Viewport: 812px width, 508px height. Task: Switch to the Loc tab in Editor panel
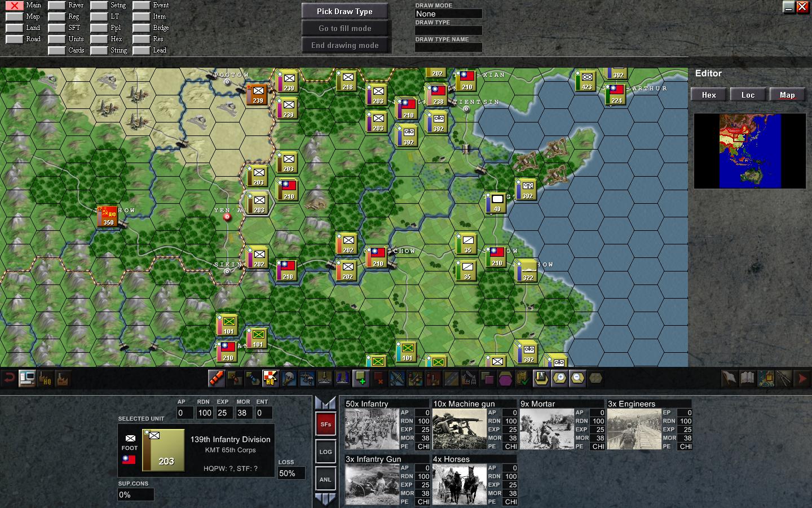tap(748, 94)
